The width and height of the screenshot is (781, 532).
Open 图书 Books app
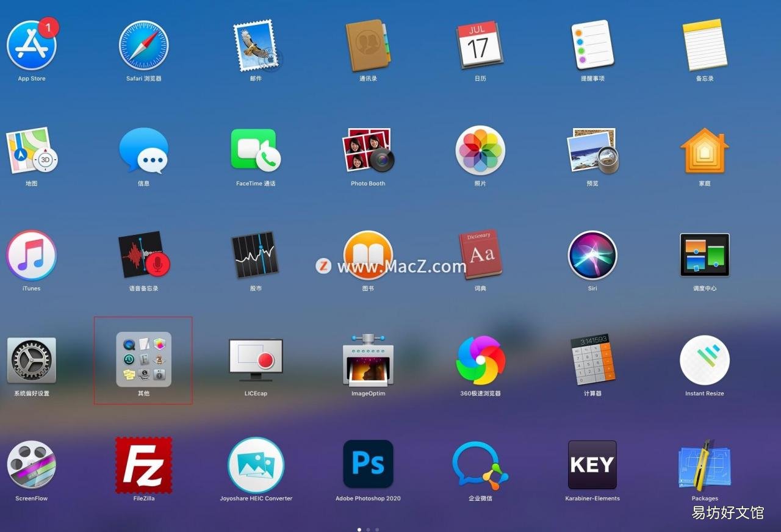pos(368,255)
